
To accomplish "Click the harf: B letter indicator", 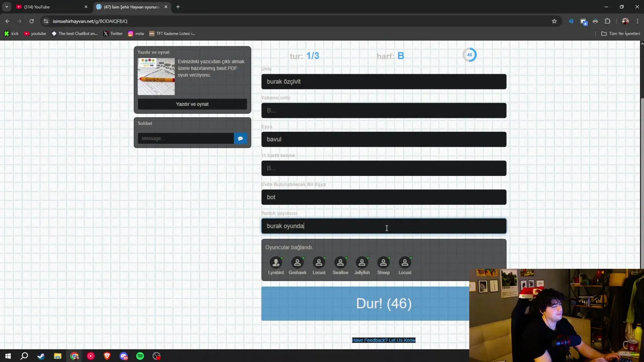I will coord(390,56).
